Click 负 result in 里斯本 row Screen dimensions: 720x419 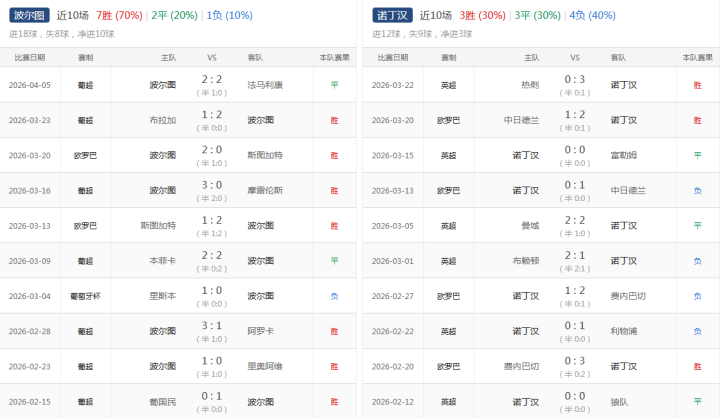click(334, 296)
